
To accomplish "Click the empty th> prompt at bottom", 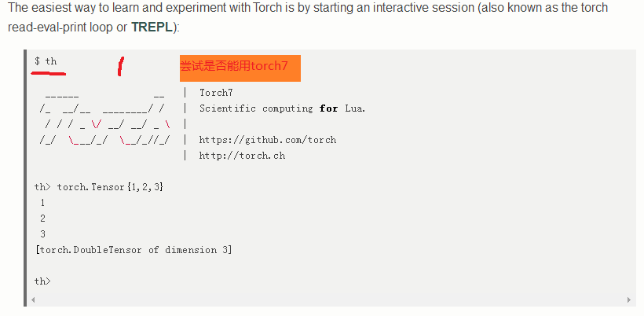I will click(x=42, y=281).
